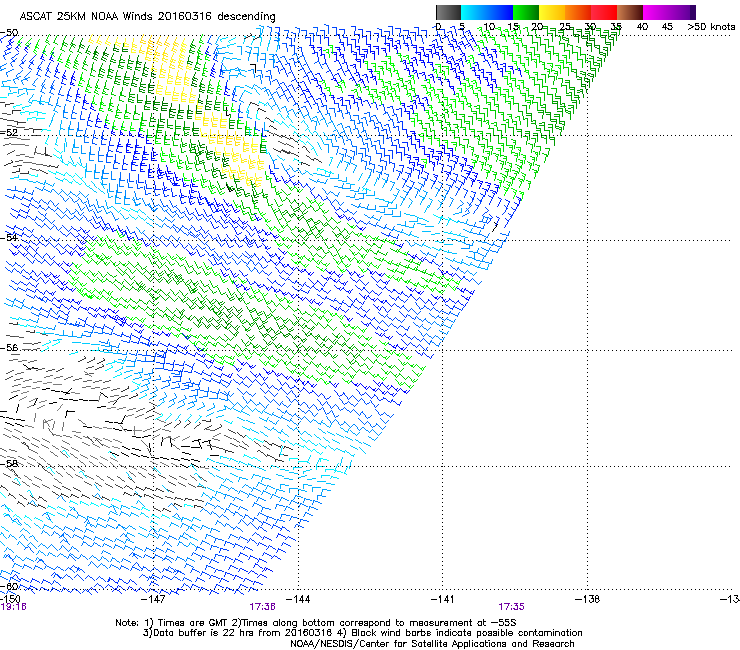
Task: Click the green 15-20 knots legend segment
Action: (526, 12)
